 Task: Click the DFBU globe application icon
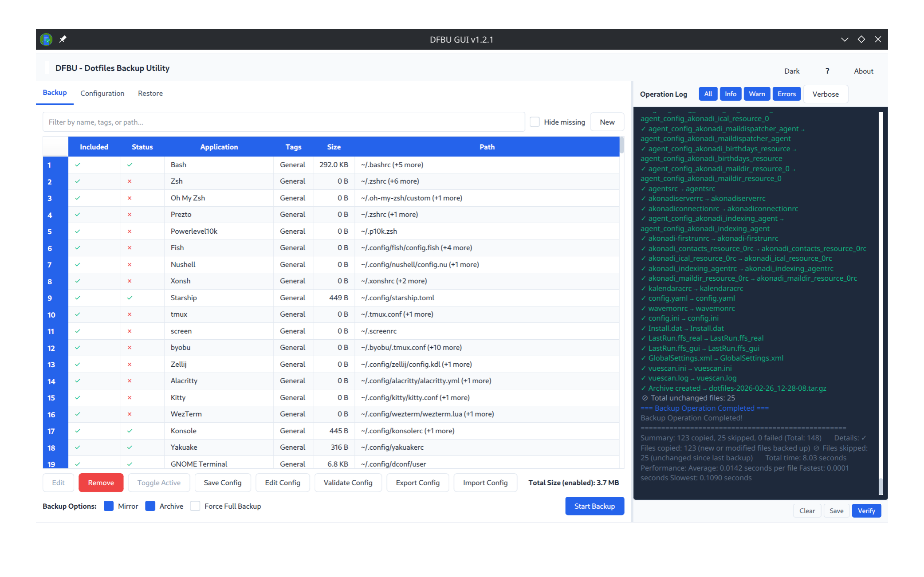click(x=45, y=39)
